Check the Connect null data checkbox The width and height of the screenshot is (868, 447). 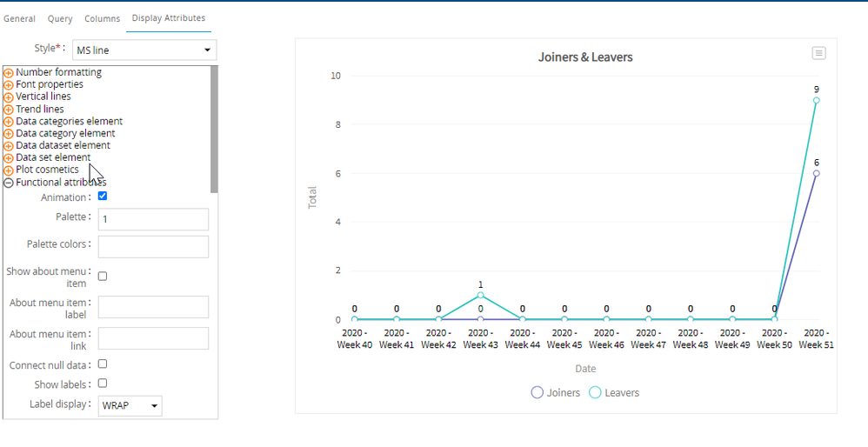[103, 364]
